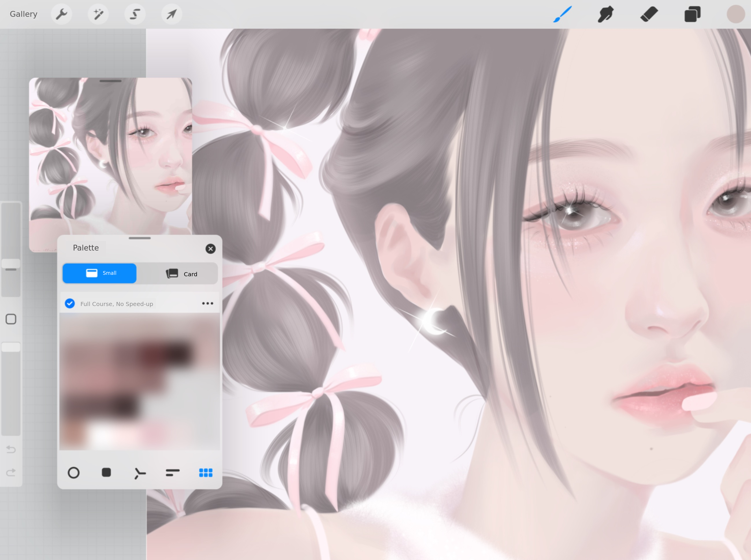
Task: Switch to the color Value sliders mode
Action: click(172, 472)
